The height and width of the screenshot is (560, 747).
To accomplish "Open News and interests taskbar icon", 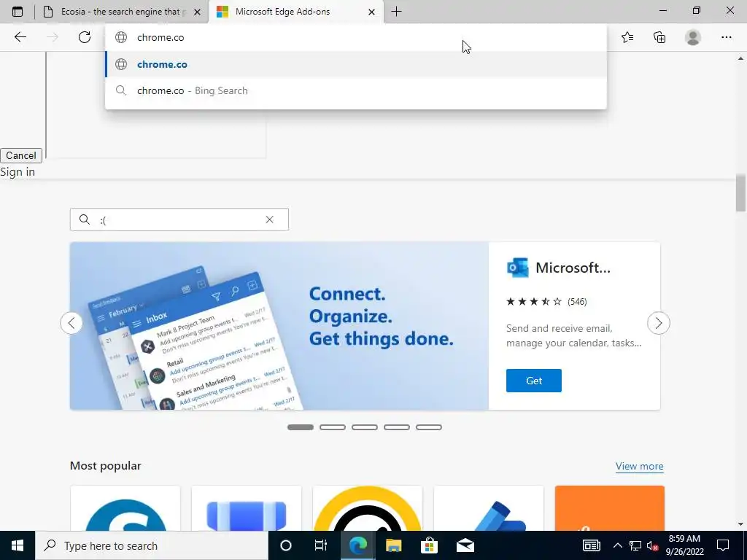I will coord(591,545).
